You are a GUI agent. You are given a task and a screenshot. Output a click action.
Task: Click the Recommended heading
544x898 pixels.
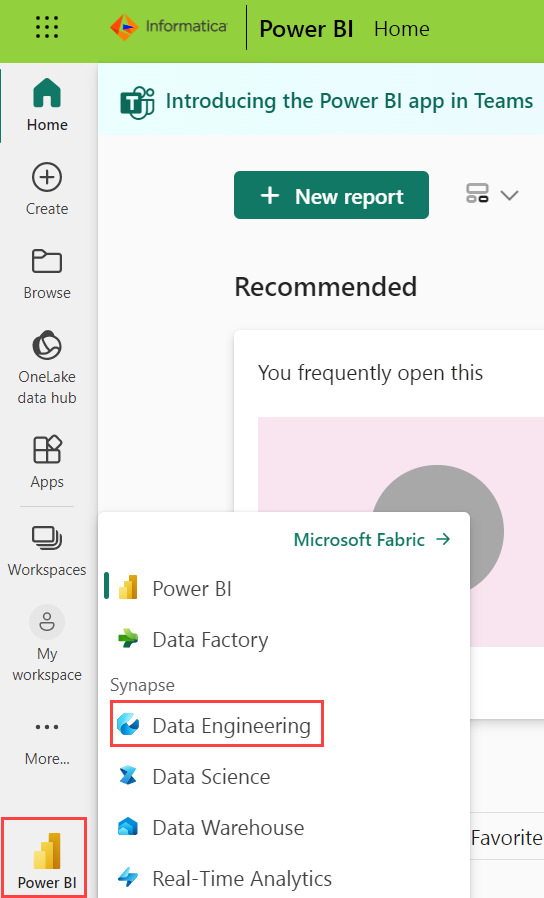[325, 286]
